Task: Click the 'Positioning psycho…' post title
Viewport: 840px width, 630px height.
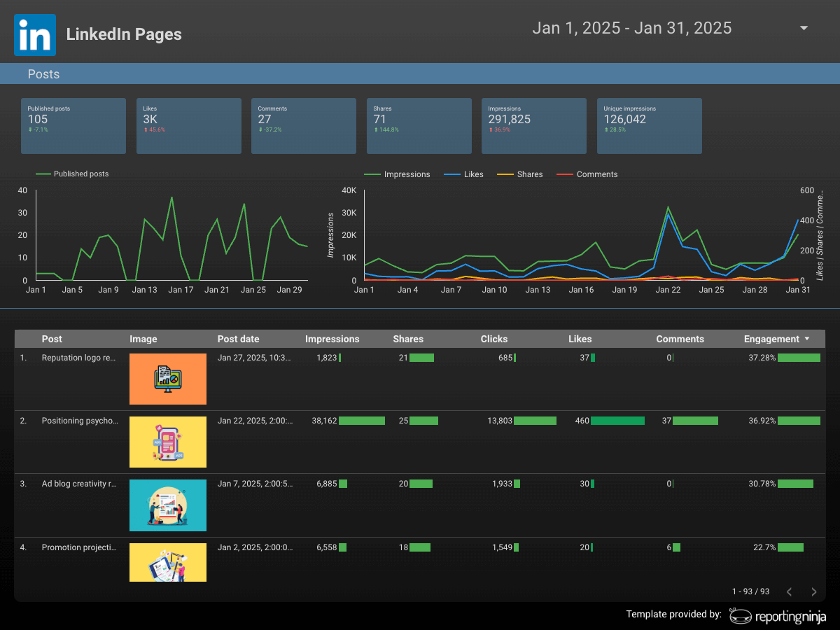Action: point(80,421)
